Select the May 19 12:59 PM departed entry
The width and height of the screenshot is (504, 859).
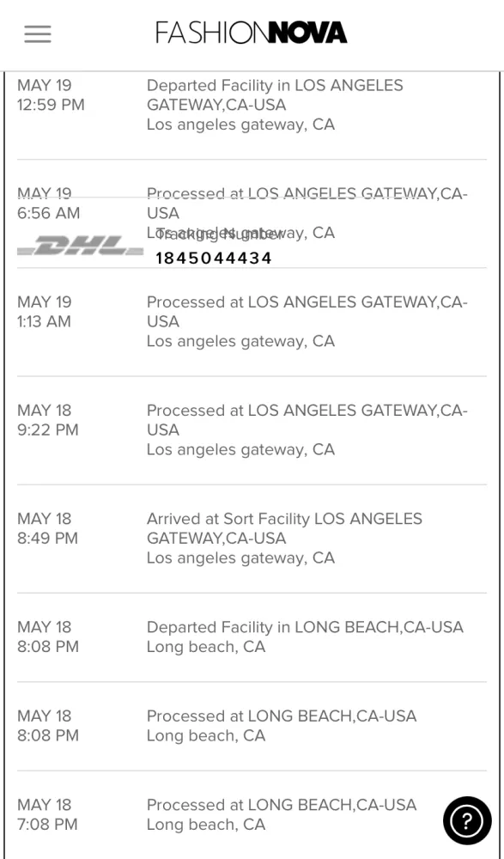[x=252, y=105]
